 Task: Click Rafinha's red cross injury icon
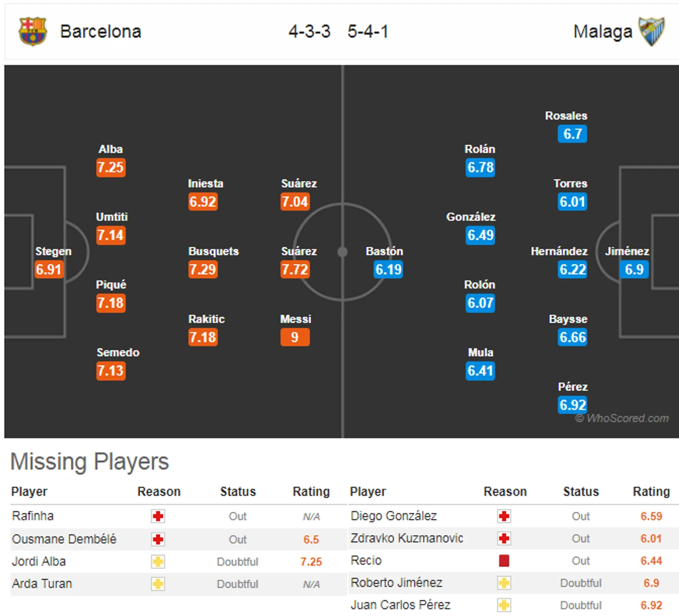158,516
